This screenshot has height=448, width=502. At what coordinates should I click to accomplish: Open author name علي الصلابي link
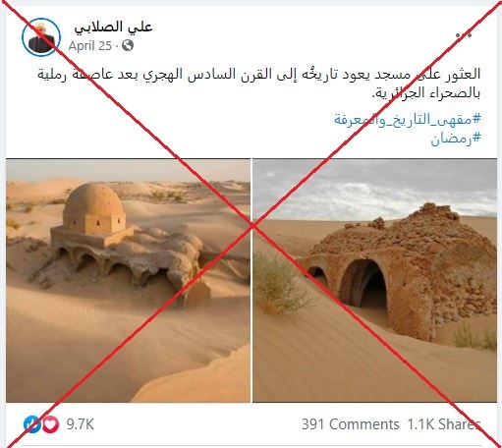[113, 27]
